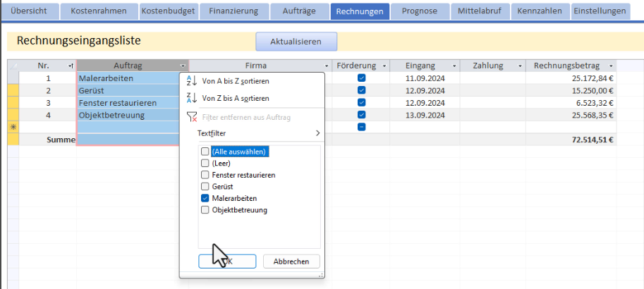
Task: Go to the Prognose tab
Action: point(420,11)
